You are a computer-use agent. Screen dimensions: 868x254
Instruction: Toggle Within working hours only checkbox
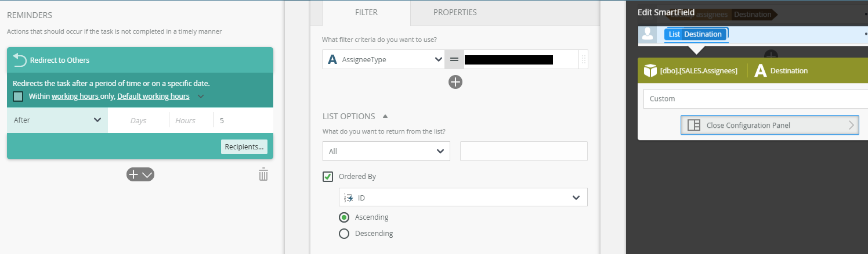[x=18, y=96]
